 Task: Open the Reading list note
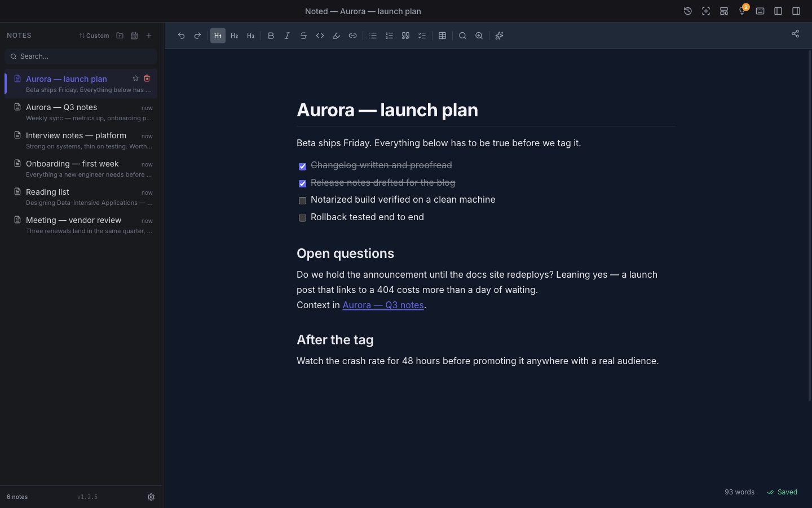coord(81,196)
